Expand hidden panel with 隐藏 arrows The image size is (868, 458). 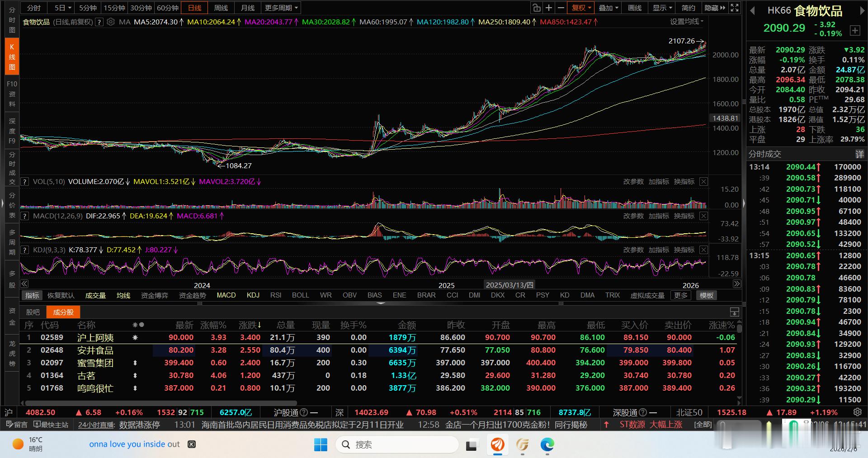click(715, 8)
